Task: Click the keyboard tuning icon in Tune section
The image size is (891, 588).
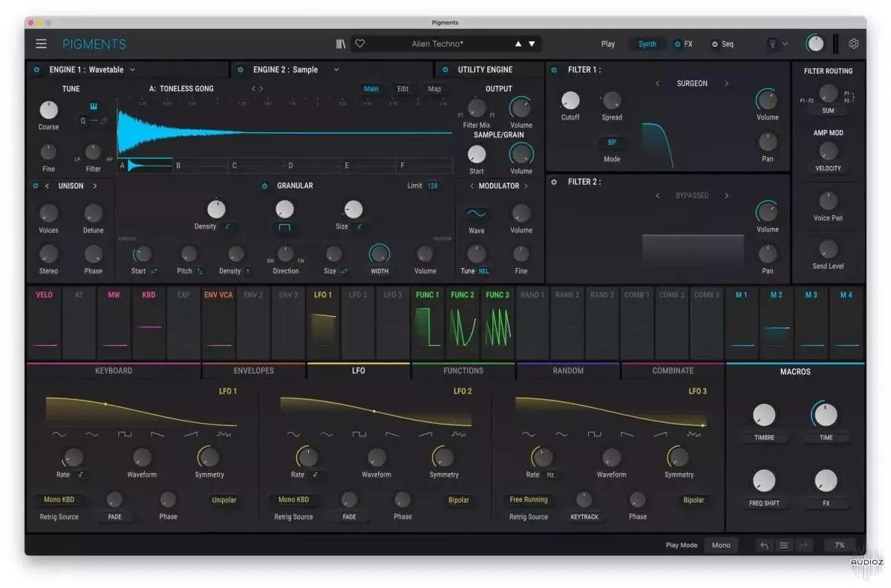Action: [x=94, y=106]
